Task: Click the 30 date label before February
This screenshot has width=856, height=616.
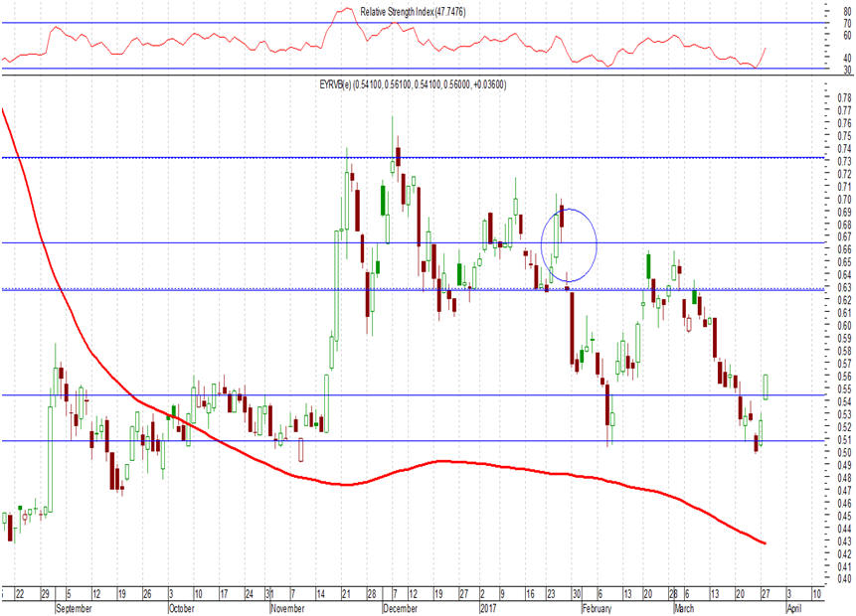Action: tap(577, 594)
